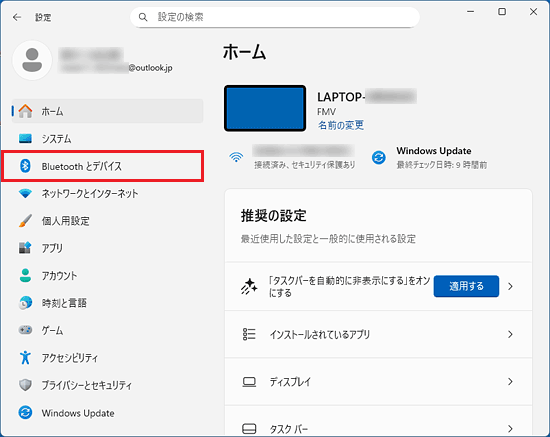Viewport: 550px width, 437px height.
Task: Select システム in the sidebar
Action: 107,139
